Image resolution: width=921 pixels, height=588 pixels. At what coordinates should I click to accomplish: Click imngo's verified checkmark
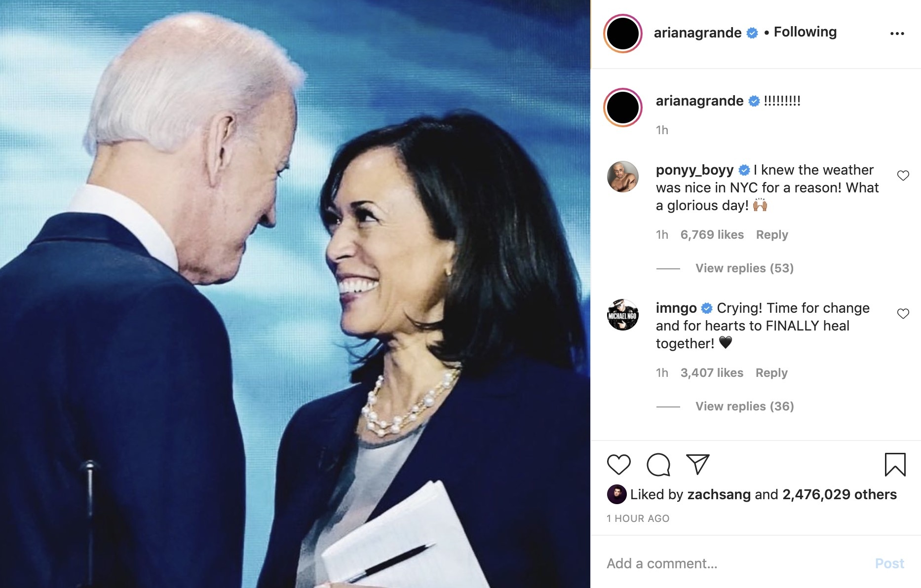coord(708,307)
